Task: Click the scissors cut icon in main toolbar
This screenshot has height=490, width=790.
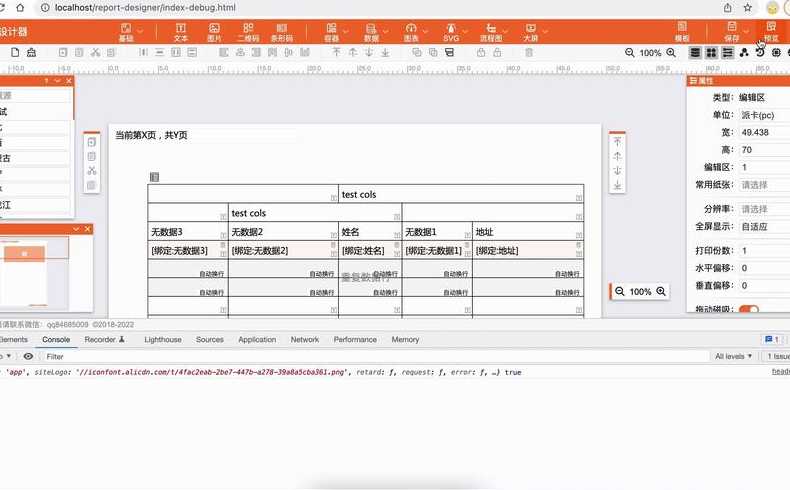Action: pyautogui.click(x=95, y=52)
